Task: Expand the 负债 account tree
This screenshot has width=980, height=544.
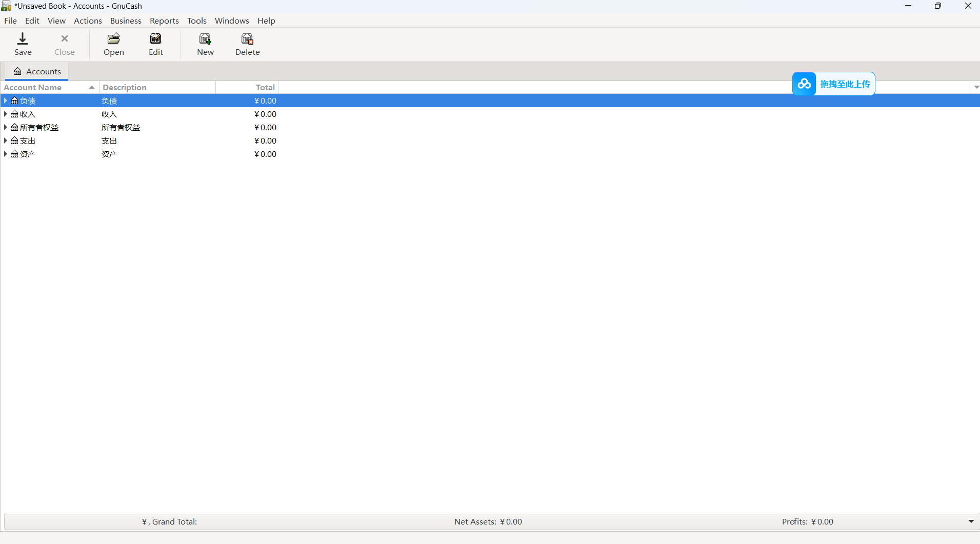Action: [6, 100]
